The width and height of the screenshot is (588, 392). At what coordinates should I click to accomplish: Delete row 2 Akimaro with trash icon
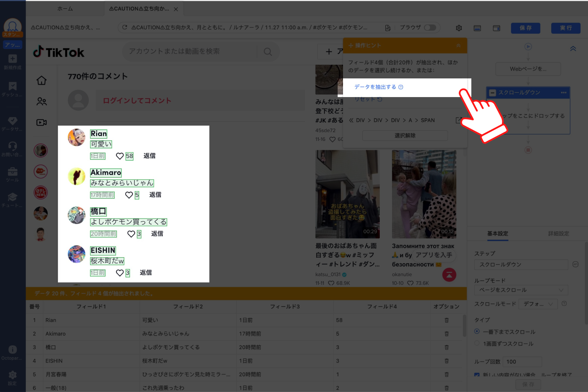447,334
